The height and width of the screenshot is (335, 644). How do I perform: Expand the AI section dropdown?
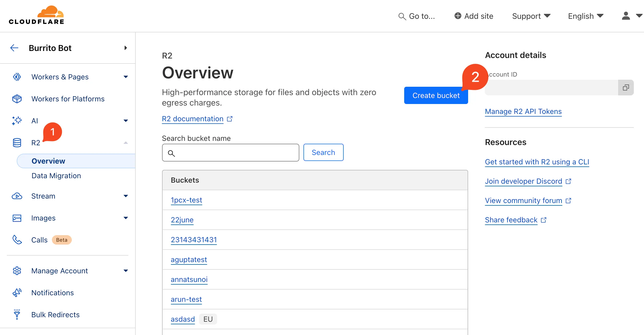pos(126,120)
